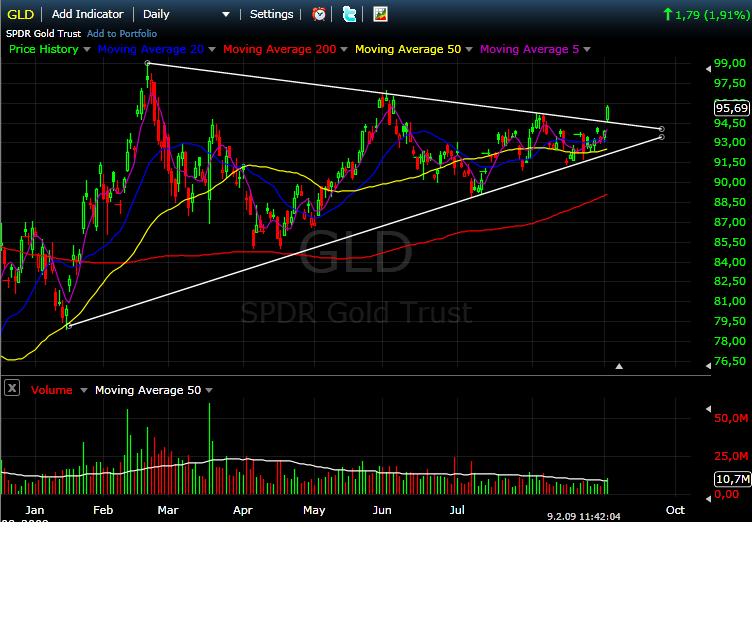
Task: Expand the volume Moving Average 50 dropdown arrow
Action: tap(209, 391)
